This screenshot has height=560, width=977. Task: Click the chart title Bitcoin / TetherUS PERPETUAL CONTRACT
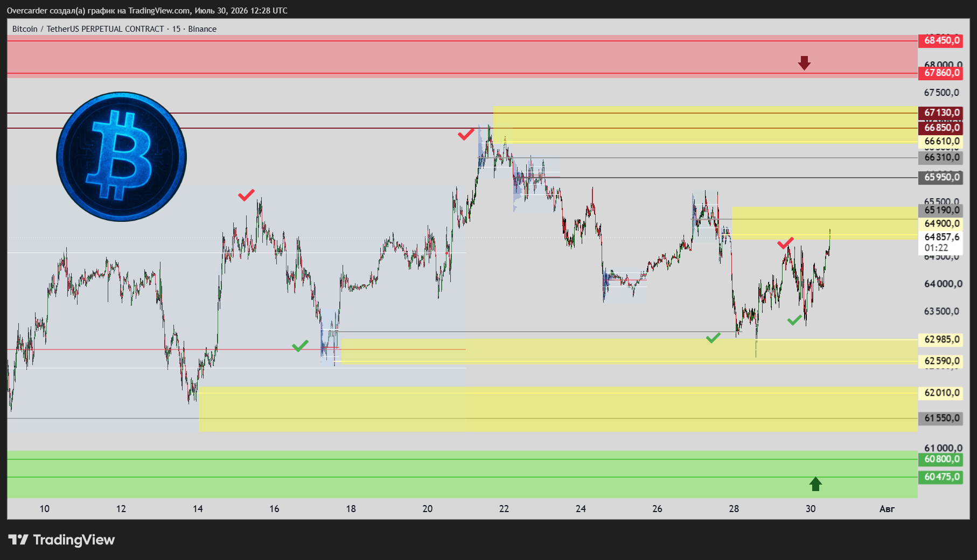(88, 29)
